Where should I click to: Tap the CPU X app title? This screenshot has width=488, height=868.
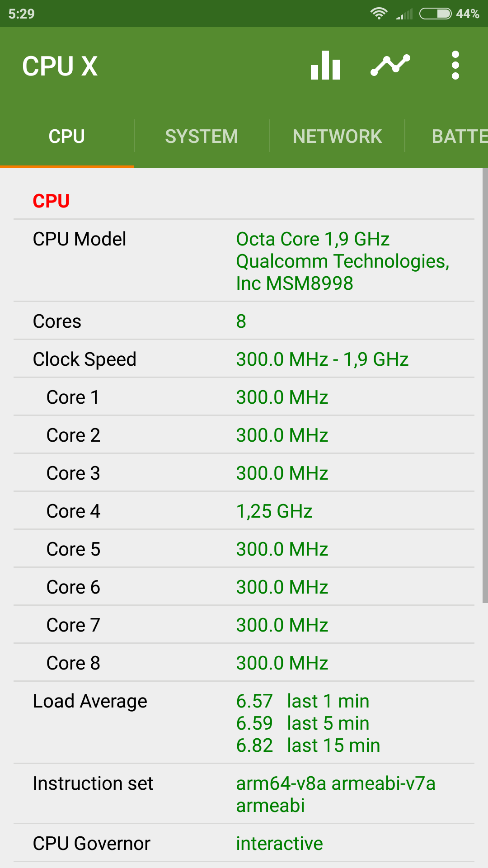coord(60,66)
